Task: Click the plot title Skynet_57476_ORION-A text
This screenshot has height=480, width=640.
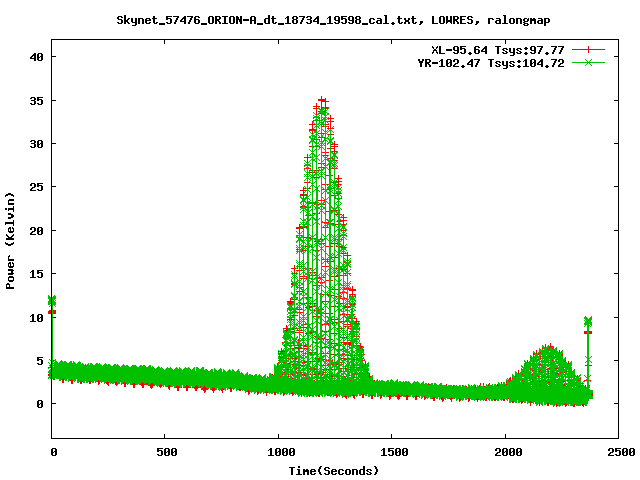Action: point(333,20)
